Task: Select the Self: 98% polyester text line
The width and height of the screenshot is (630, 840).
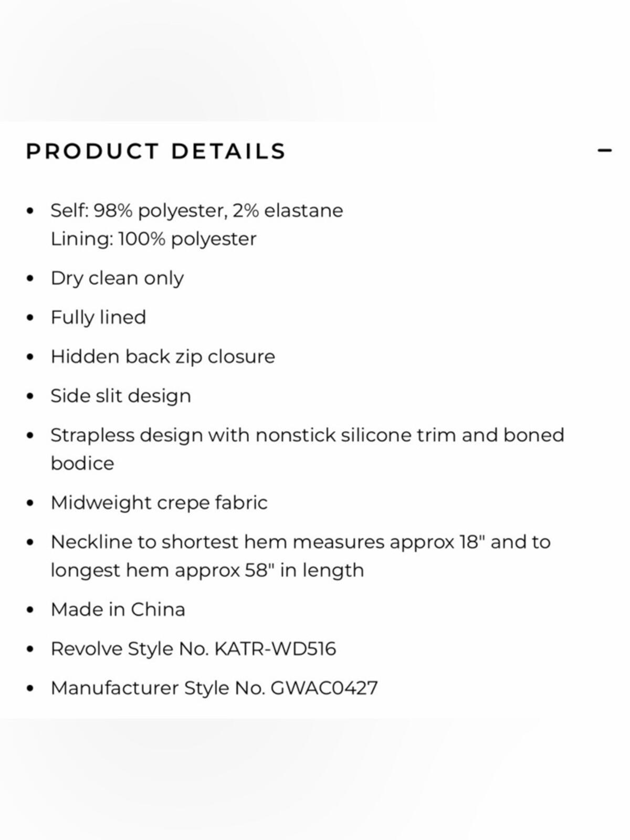Action: click(197, 211)
